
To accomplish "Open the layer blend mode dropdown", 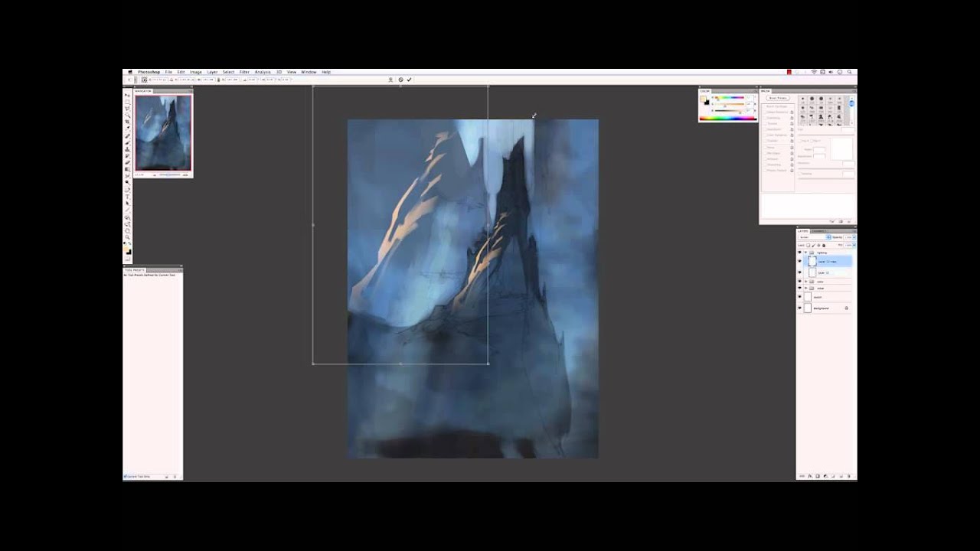I will (815, 237).
